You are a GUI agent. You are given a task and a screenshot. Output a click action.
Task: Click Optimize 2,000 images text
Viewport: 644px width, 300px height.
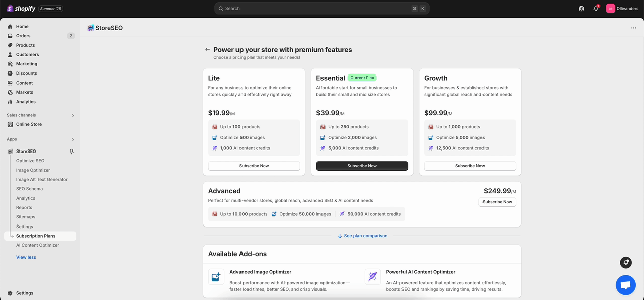353,137
